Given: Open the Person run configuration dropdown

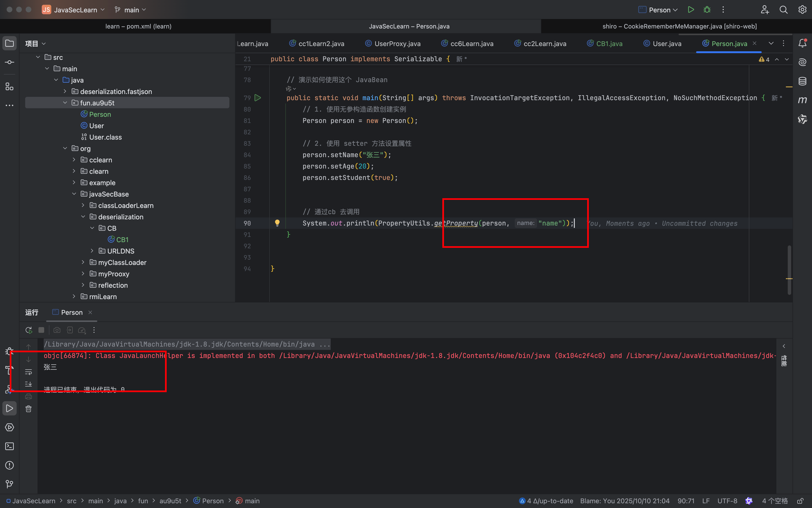Looking at the screenshot, I should [658, 10].
